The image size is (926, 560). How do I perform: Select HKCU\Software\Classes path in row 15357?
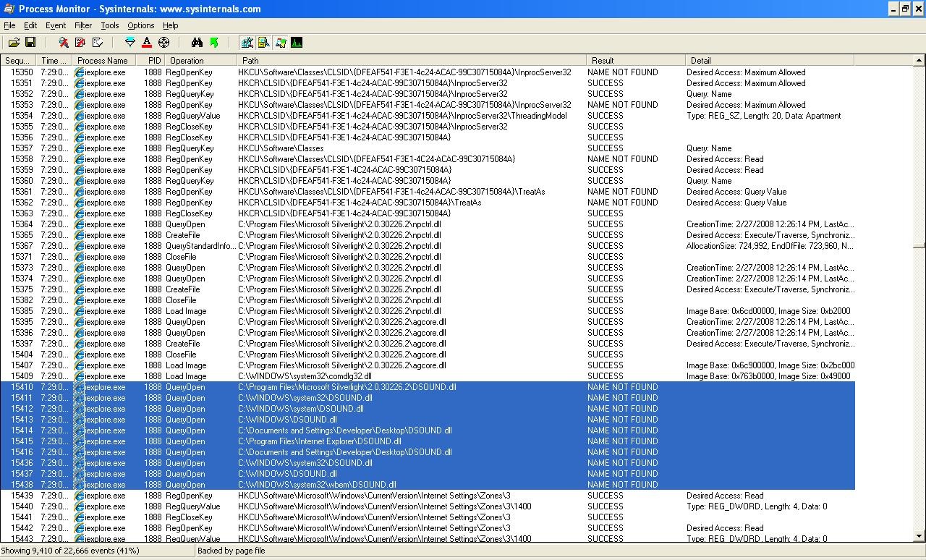point(281,148)
